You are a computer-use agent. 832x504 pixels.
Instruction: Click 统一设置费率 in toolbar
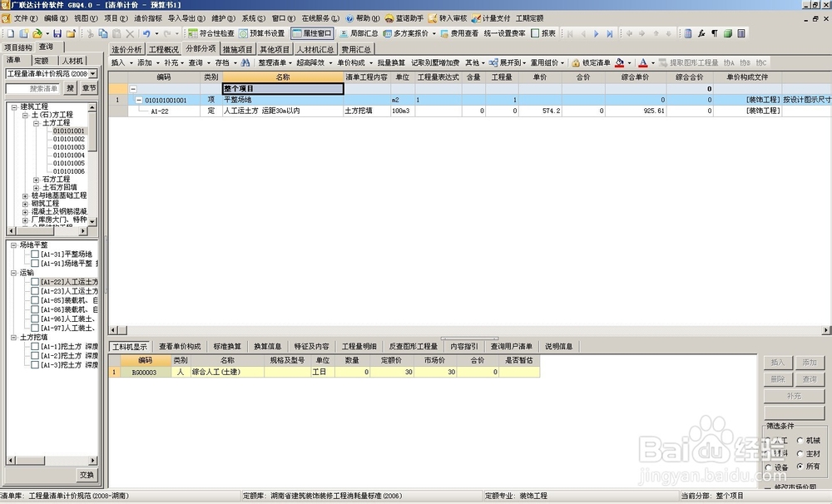click(505, 33)
